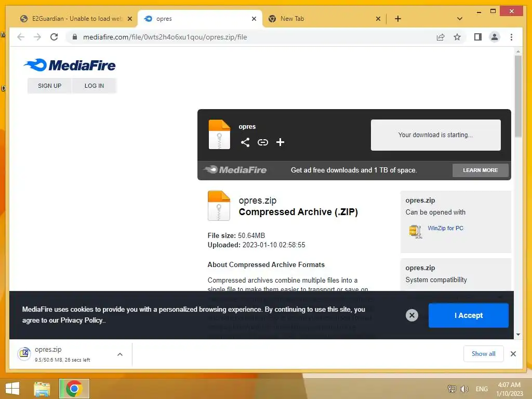Screen dimensions: 532x399
Task: Open the Windows Start button
Action: pos(12,389)
